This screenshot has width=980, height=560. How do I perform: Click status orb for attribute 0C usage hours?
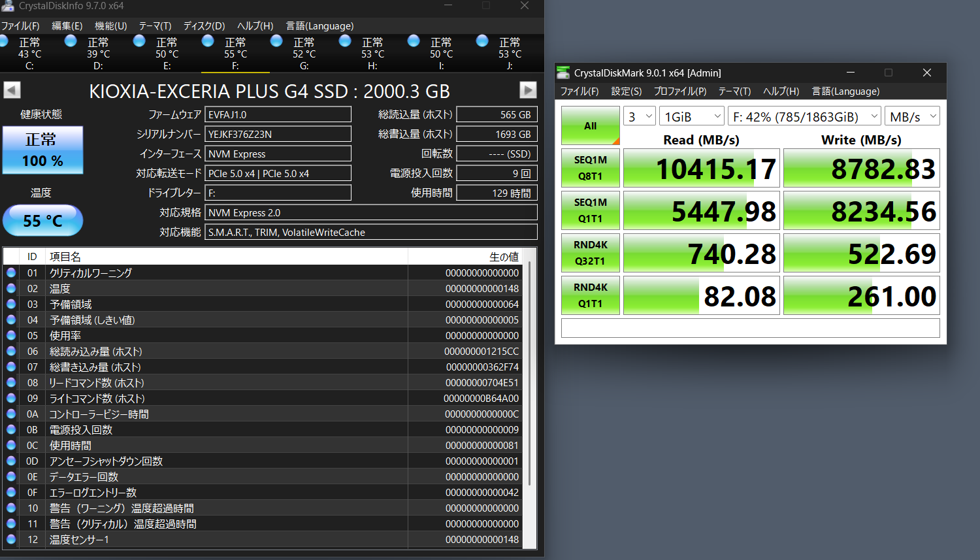pos(11,445)
